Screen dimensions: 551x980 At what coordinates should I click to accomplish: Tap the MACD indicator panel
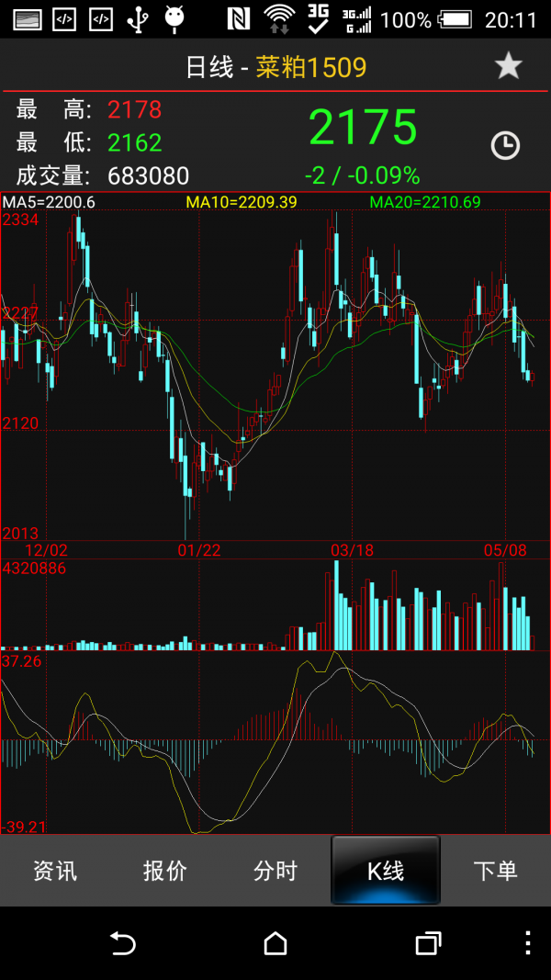(x=275, y=743)
